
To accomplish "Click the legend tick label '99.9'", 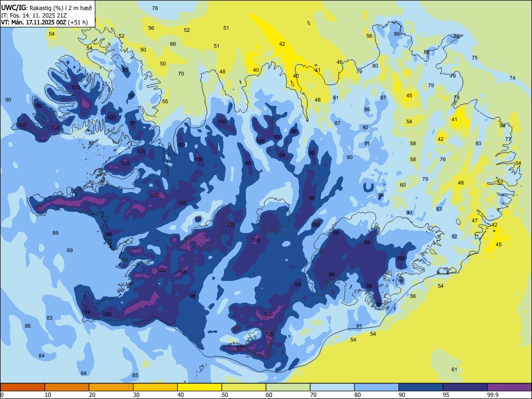I will [492, 395].
